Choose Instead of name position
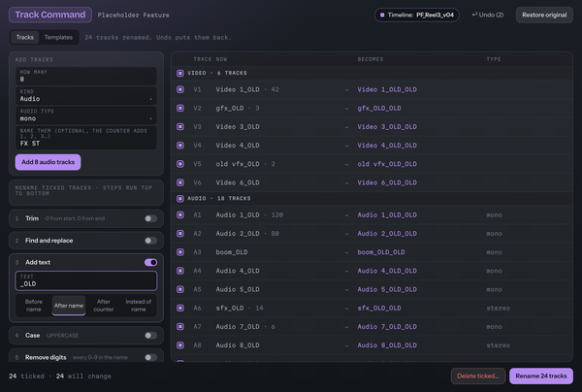582x392 pixels. coord(139,306)
